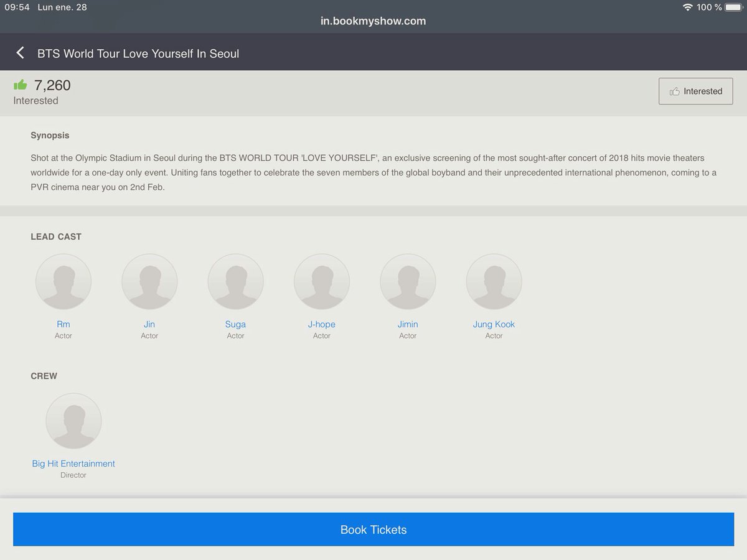Screen dimensions: 747x560
Task: Click the Jimin name link
Action: click(x=408, y=324)
